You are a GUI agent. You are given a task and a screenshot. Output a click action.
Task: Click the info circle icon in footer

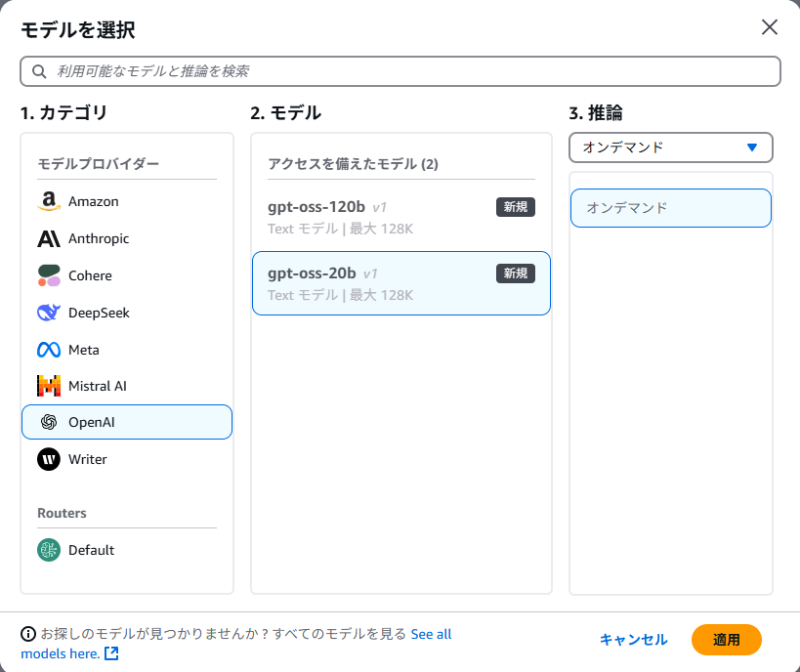point(28,634)
